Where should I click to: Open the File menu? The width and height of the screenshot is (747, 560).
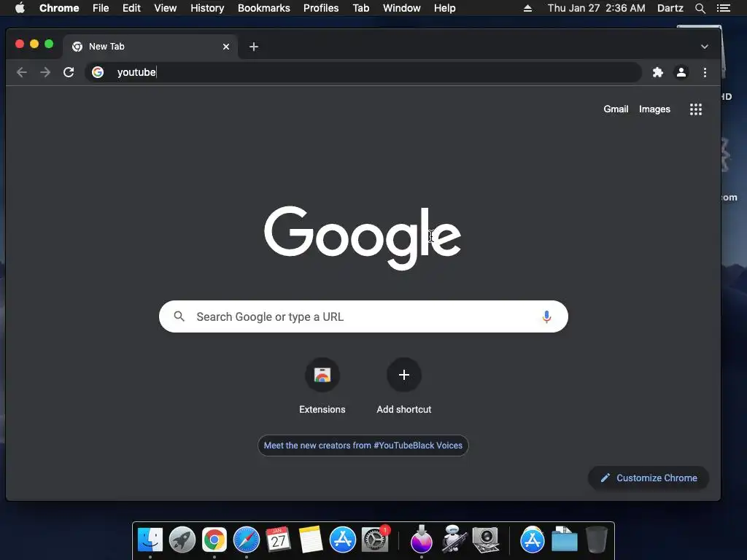coord(101,8)
